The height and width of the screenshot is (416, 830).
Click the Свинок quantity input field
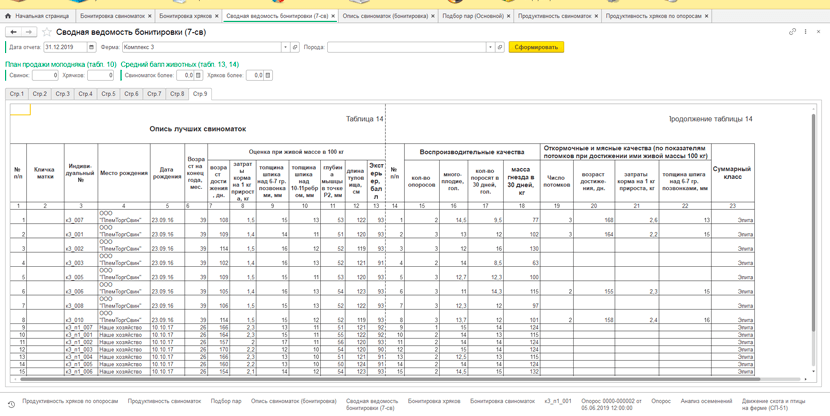(45, 76)
